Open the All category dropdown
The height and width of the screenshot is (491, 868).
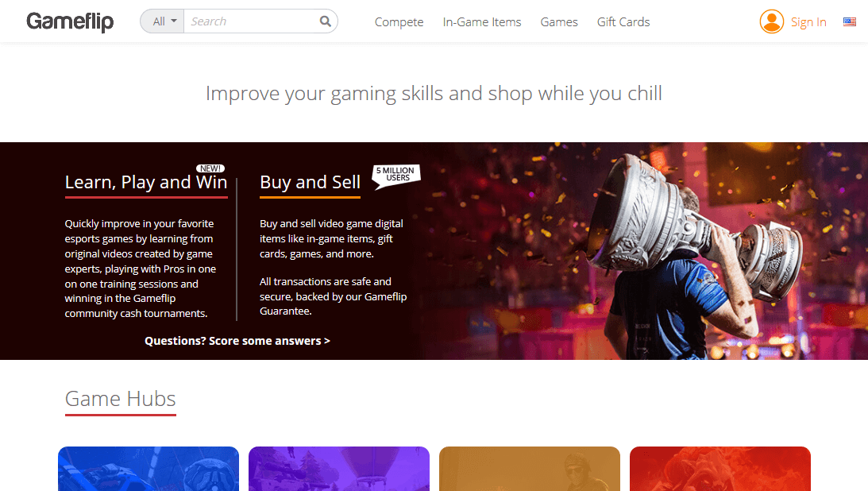point(162,21)
